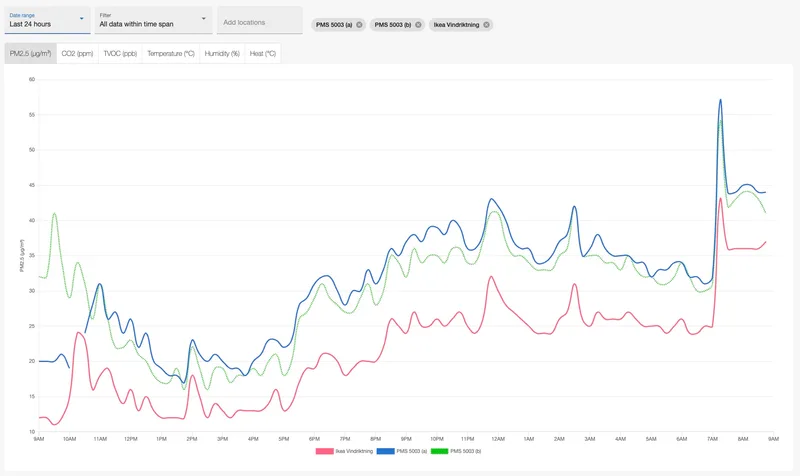Focus the Add locations input field
800x476 pixels.
click(259, 21)
